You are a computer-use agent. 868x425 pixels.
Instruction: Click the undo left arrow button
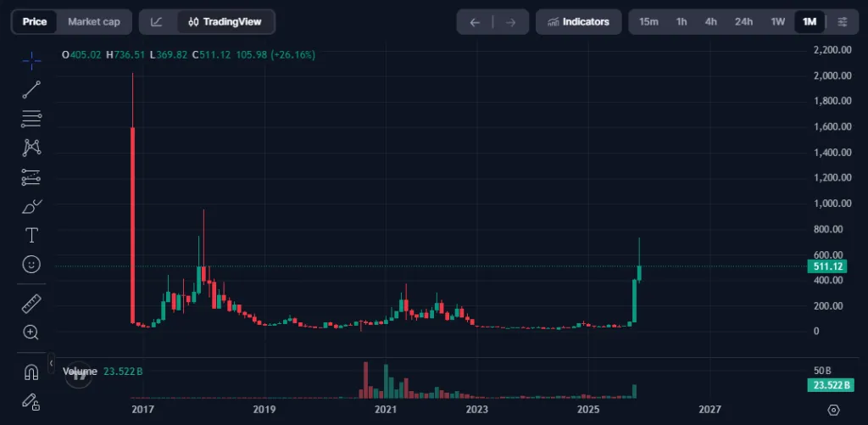coord(475,22)
